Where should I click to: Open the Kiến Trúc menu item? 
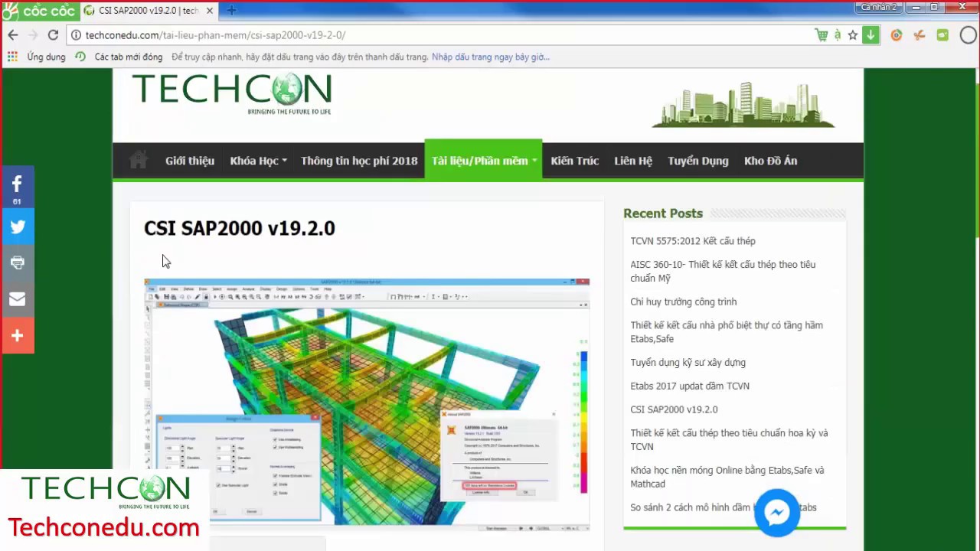tap(575, 161)
